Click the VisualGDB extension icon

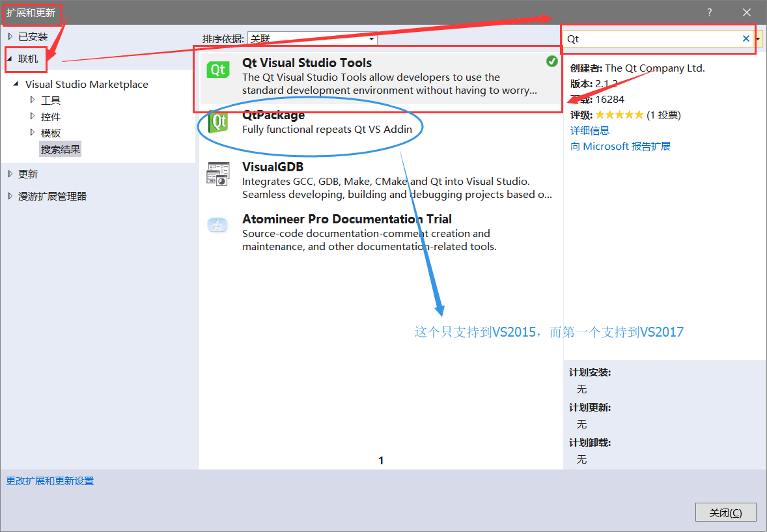[217, 174]
